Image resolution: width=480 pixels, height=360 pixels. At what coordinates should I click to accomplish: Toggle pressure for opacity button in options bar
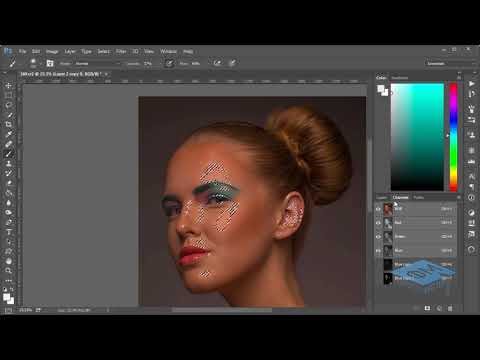tap(169, 63)
